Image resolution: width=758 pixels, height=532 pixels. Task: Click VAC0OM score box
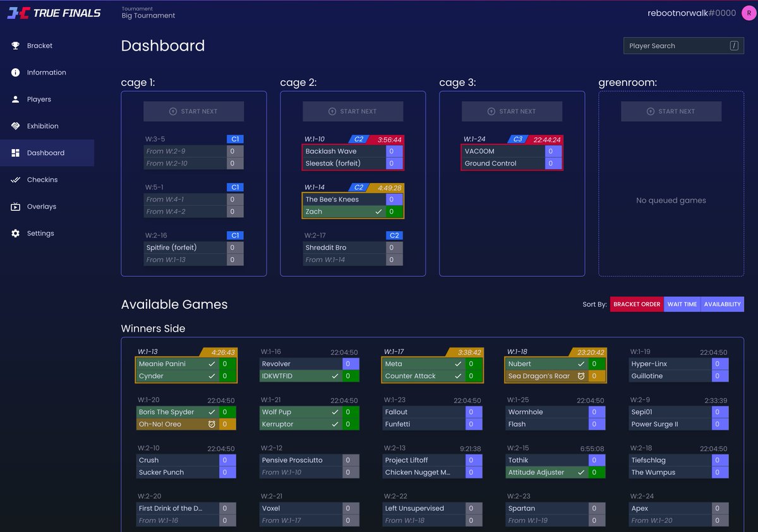click(554, 151)
